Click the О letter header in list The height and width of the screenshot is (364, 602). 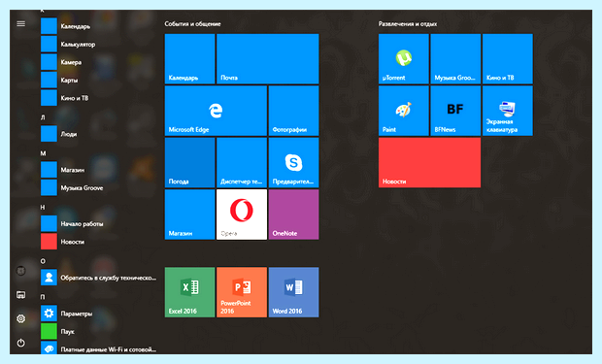(x=43, y=261)
